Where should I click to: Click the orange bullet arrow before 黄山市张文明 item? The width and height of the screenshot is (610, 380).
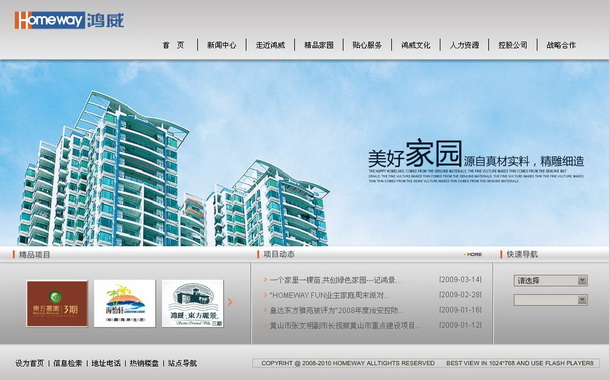(265, 325)
